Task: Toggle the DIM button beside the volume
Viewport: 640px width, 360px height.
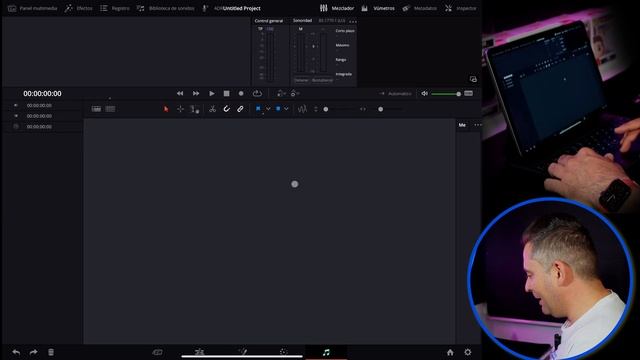Action: [469, 93]
